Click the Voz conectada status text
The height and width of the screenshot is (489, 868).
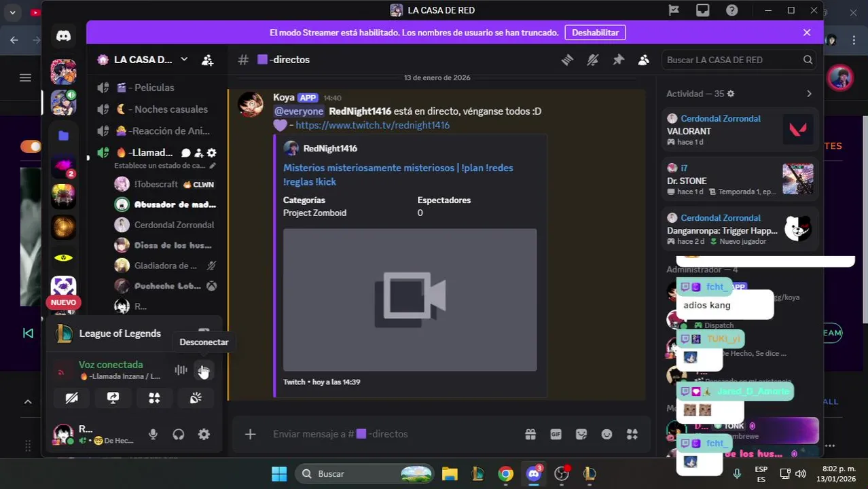point(111,365)
